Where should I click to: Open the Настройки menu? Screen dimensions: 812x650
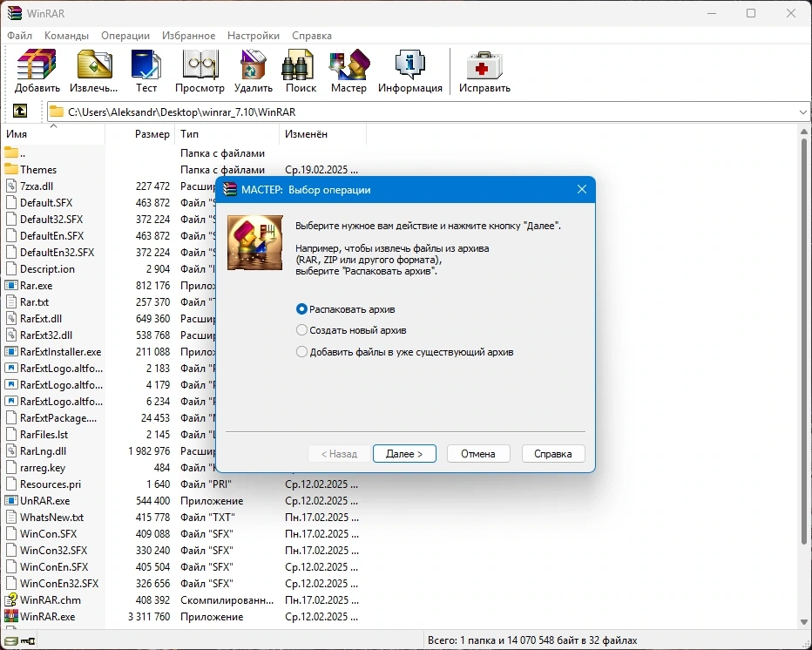[x=254, y=36]
